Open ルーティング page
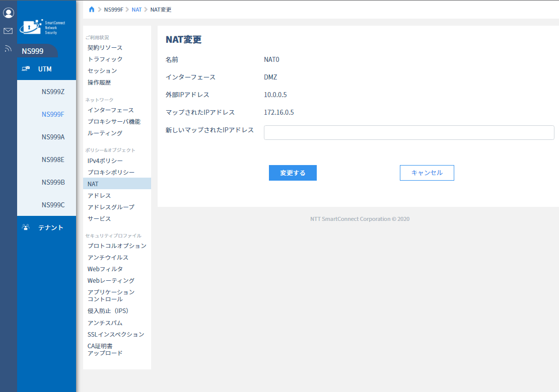 [105, 133]
